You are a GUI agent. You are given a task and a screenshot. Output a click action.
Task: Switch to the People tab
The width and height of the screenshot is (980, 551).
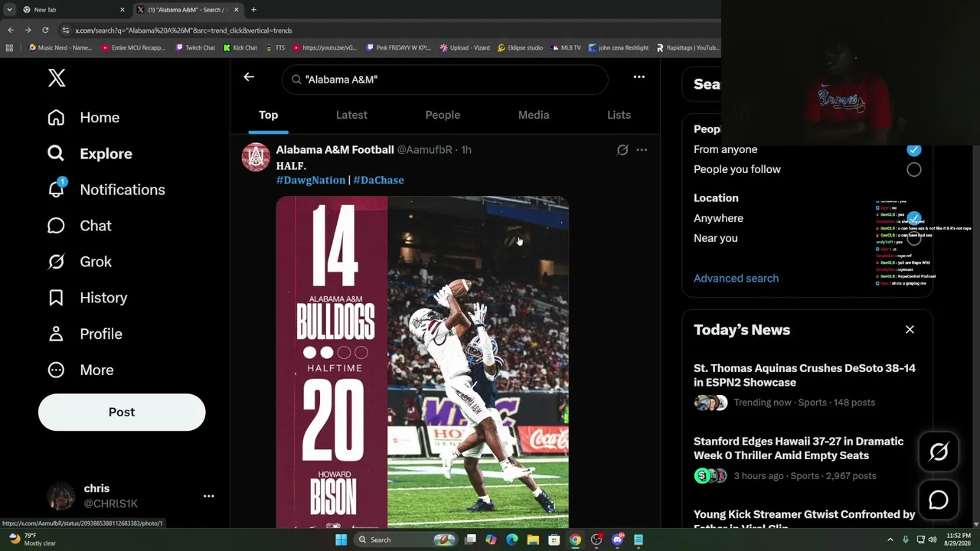click(443, 115)
